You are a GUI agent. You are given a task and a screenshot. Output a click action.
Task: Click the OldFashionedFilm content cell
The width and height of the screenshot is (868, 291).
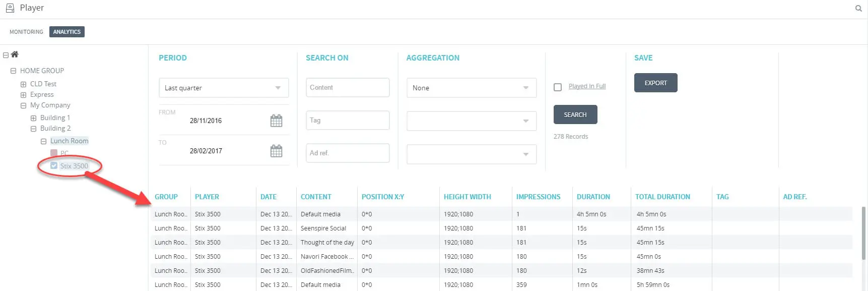coord(327,270)
